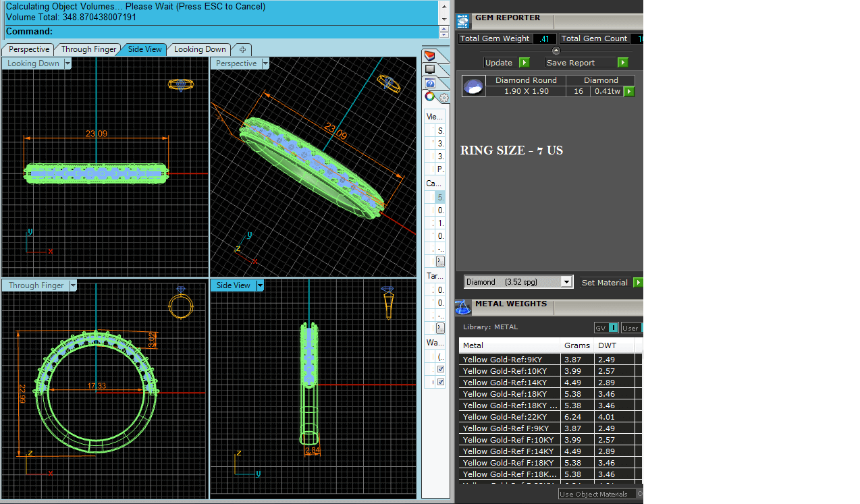
Task: Toggle the upper checkbox in properties panel
Action: coord(441,370)
